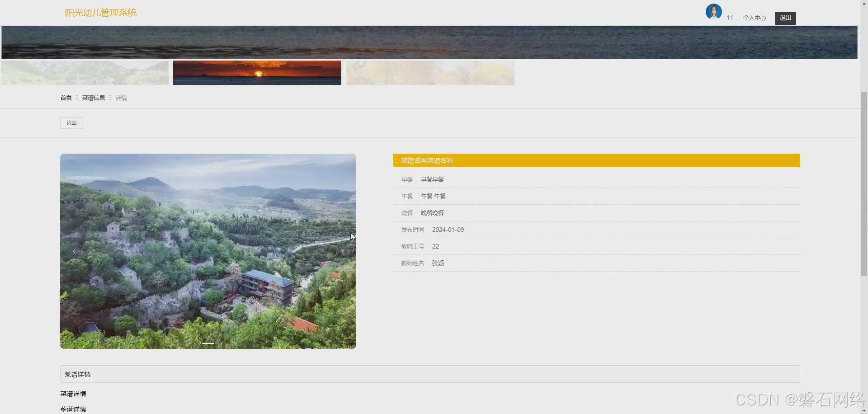Click 详情 breadcrumb text
868x414 pixels.
[x=121, y=98]
